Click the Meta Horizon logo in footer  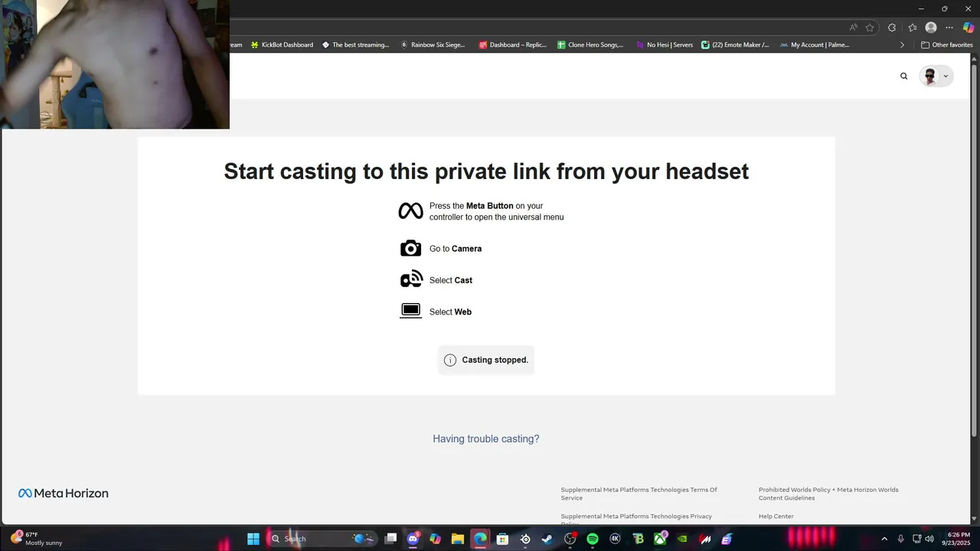click(64, 494)
